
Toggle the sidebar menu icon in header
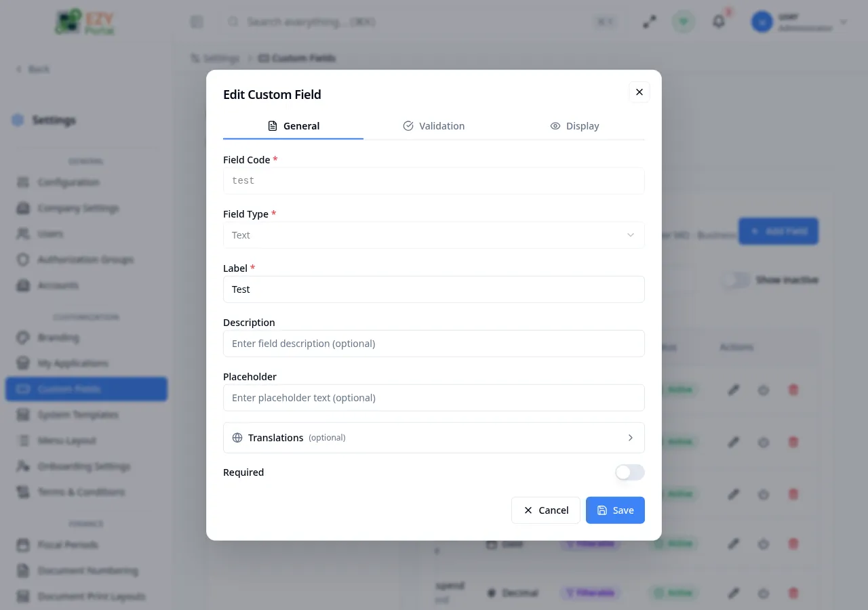click(x=197, y=22)
